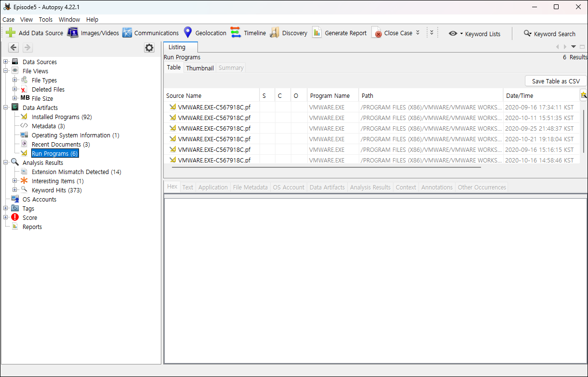Viewport: 588px width, 377px height.
Task: Select Operating System Information (1) item
Action: [x=75, y=135]
